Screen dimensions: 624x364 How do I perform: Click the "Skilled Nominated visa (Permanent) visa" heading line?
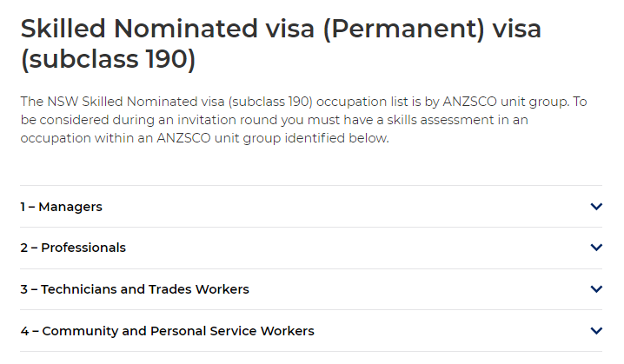click(281, 29)
